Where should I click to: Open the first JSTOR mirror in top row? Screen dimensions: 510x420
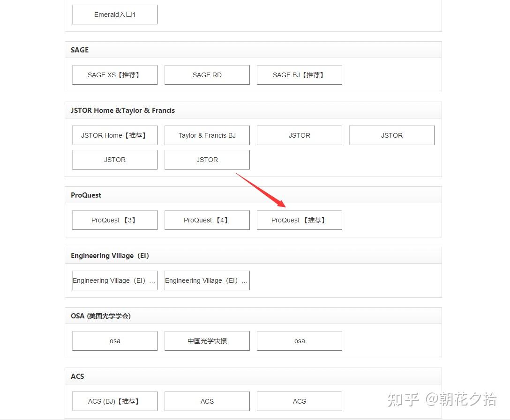[299, 135]
